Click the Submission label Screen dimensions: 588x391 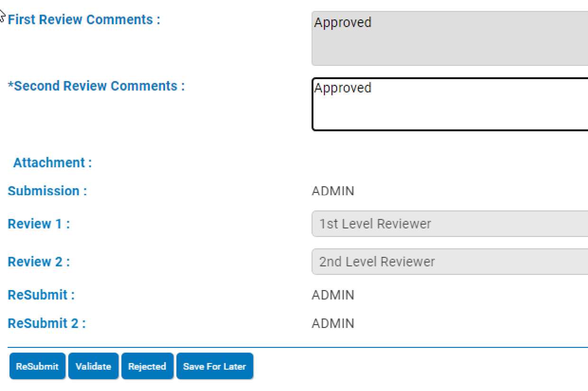[x=47, y=191]
